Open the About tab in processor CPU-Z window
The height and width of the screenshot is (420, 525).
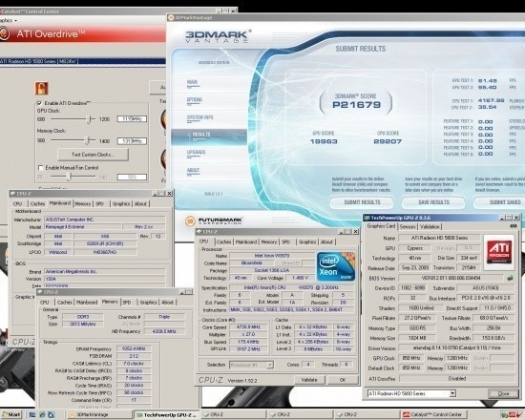326,241
